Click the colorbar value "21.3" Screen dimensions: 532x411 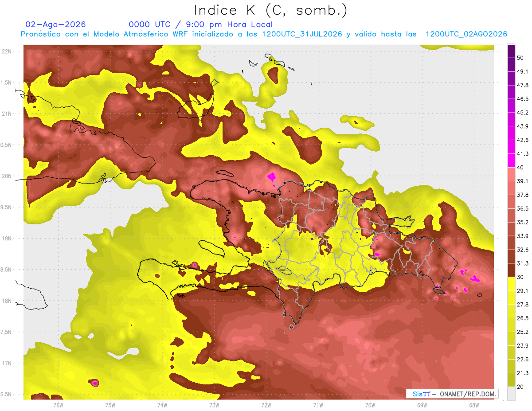coord(523,373)
